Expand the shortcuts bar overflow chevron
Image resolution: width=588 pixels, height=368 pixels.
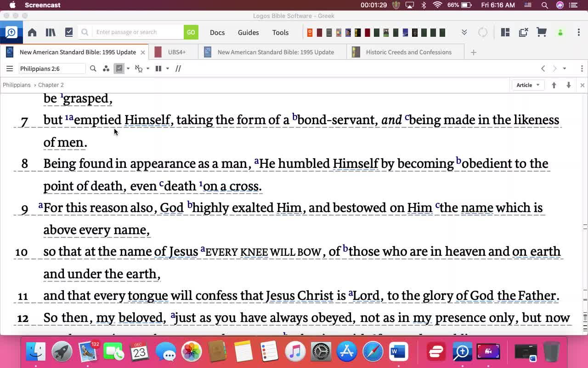point(464,32)
